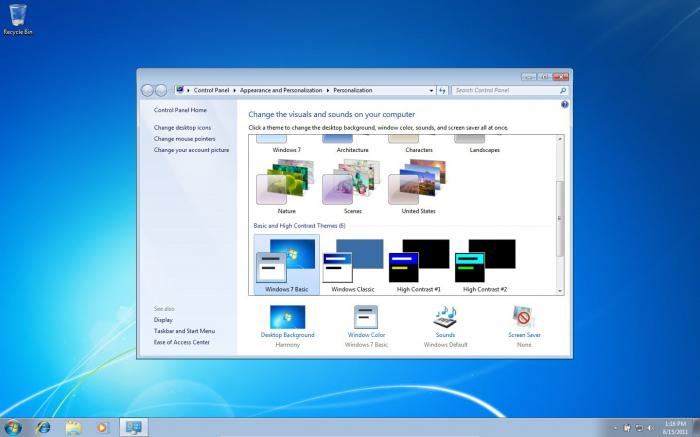Click the refresh button beside address bar

(442, 90)
